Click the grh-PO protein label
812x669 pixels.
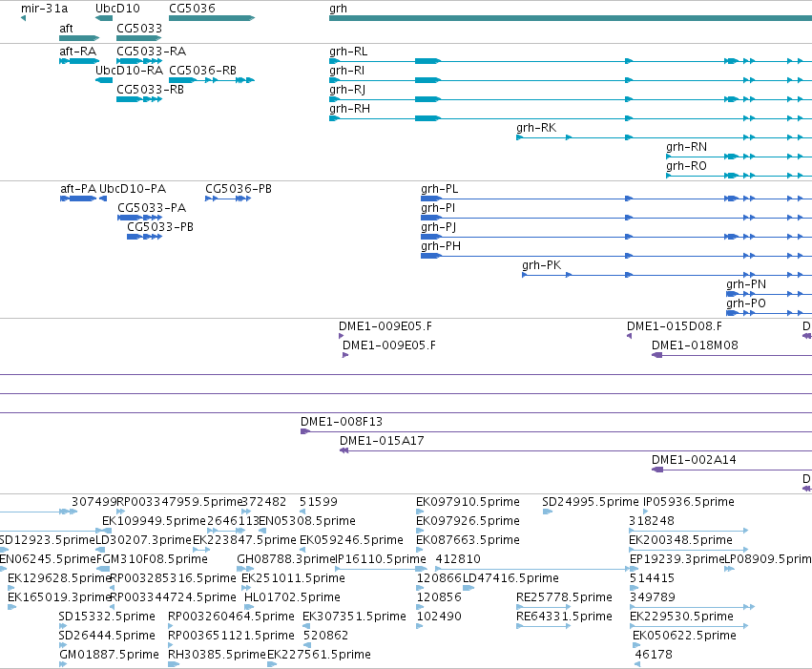[x=746, y=303]
